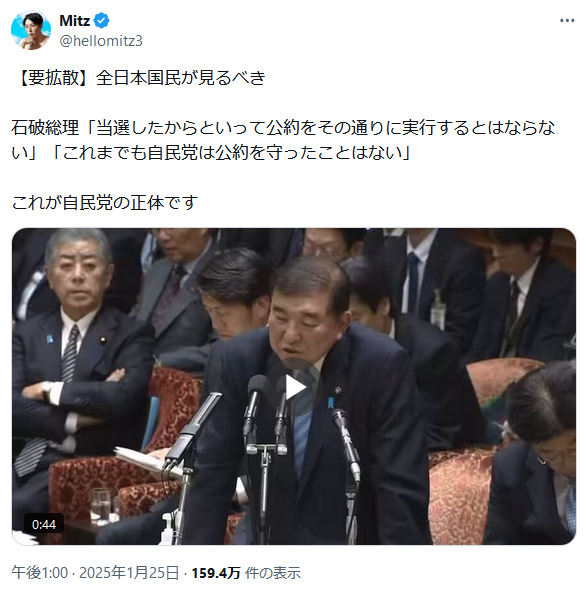586x593 pixels.
Task: Visit the @hellomitz3 handle link
Action: coord(101,40)
